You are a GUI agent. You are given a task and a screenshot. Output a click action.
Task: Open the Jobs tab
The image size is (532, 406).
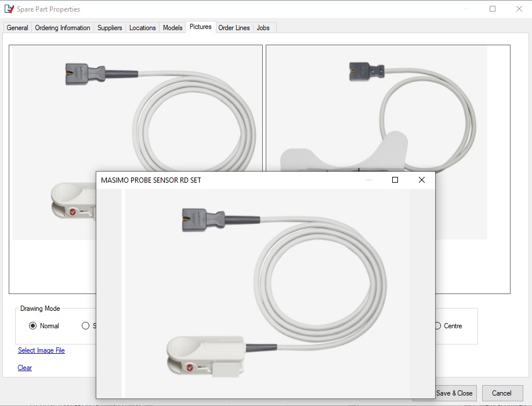(263, 28)
